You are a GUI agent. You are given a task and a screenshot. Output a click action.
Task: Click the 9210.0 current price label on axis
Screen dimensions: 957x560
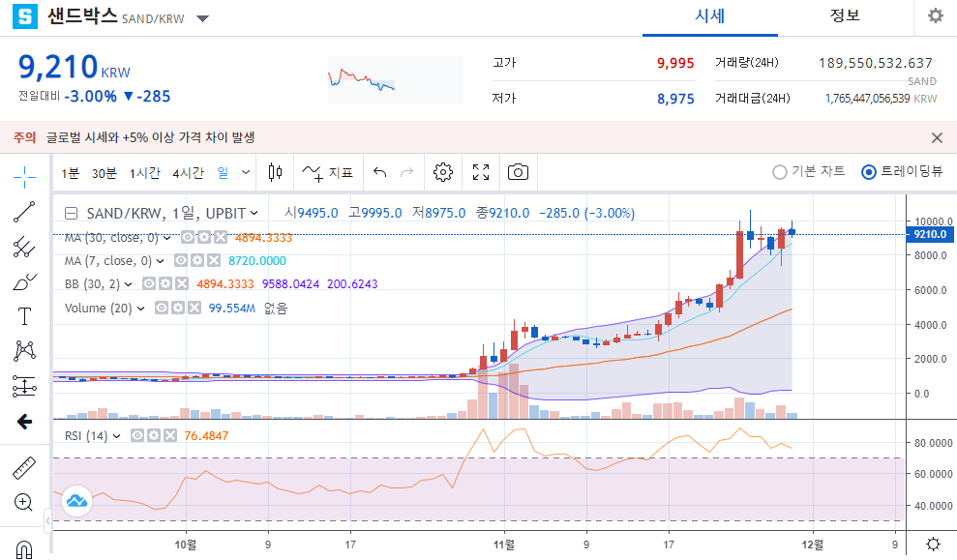click(930, 234)
